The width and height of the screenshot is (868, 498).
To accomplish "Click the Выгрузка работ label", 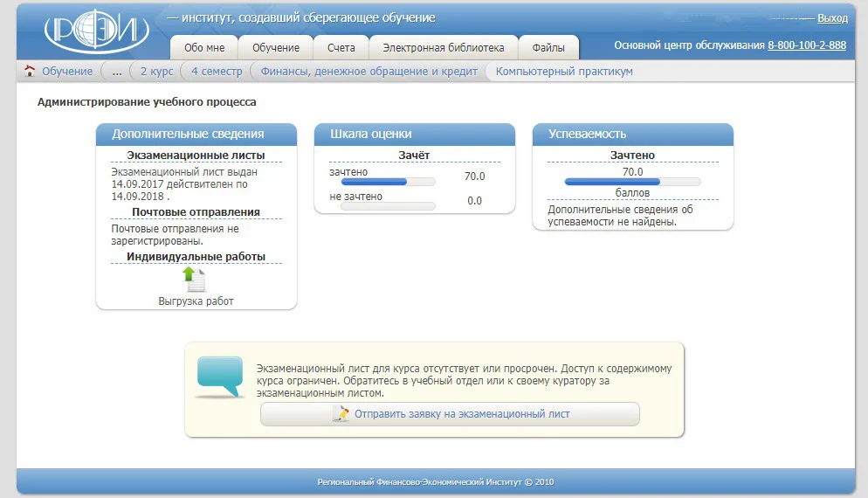I will tap(196, 301).
